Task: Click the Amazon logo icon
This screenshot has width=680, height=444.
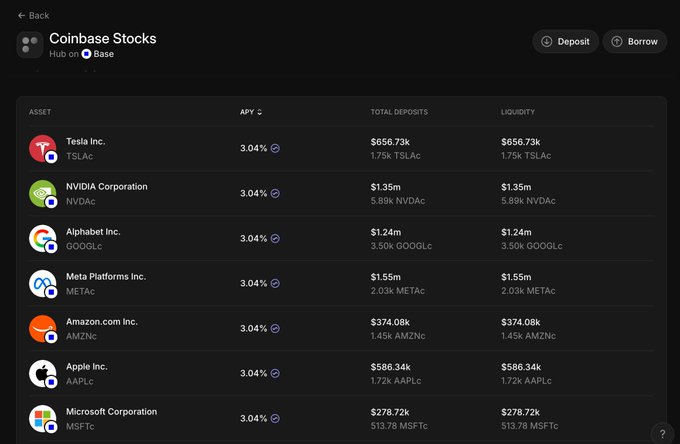Action: [x=42, y=329]
